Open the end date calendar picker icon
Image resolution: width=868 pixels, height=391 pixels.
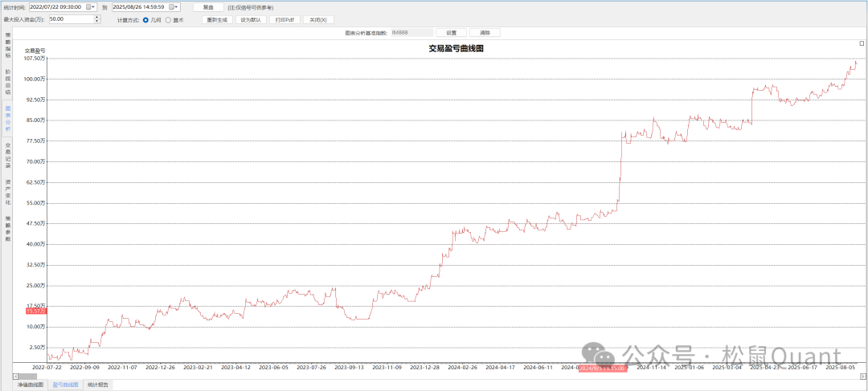click(x=172, y=7)
